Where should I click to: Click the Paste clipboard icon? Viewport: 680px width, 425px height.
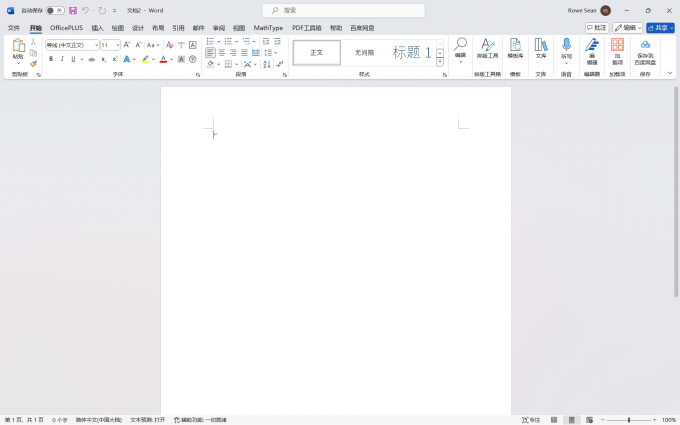[x=18, y=46]
